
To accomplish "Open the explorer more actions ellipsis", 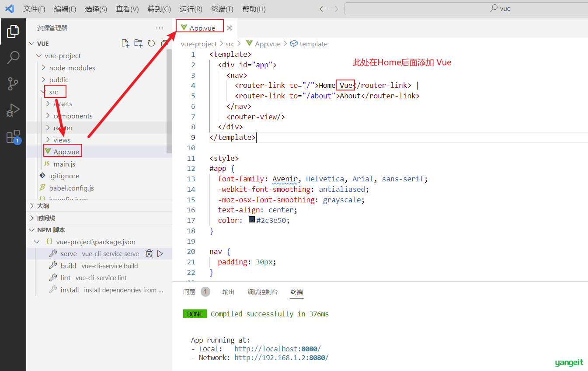I will 160,28.
